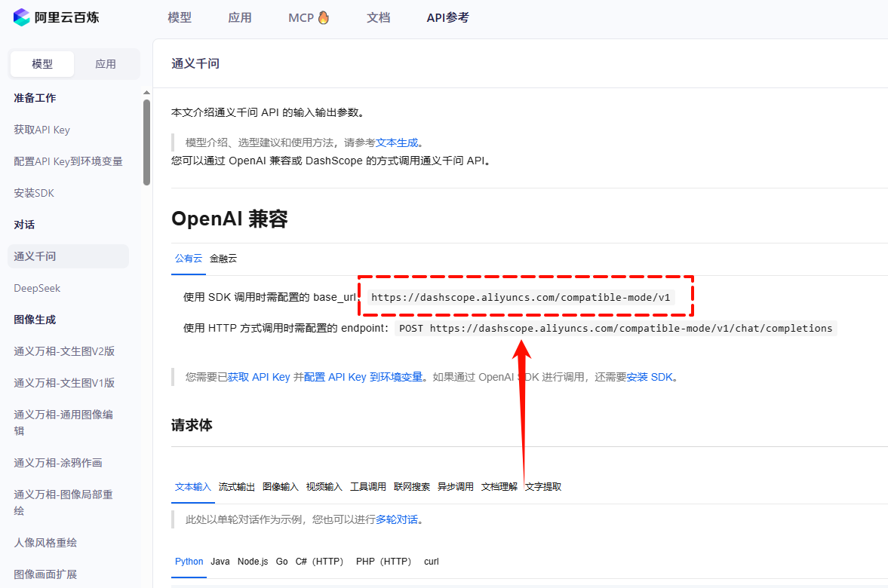
Task: Select the 模型 sidebar toggle
Action: [42, 64]
